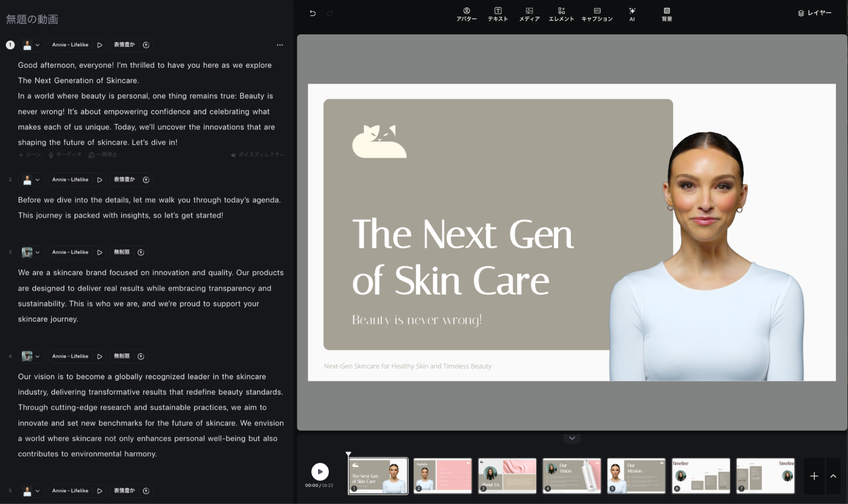848x504 pixels.
Task: Preview the scene 1 voice with play icon
Action: click(x=100, y=45)
